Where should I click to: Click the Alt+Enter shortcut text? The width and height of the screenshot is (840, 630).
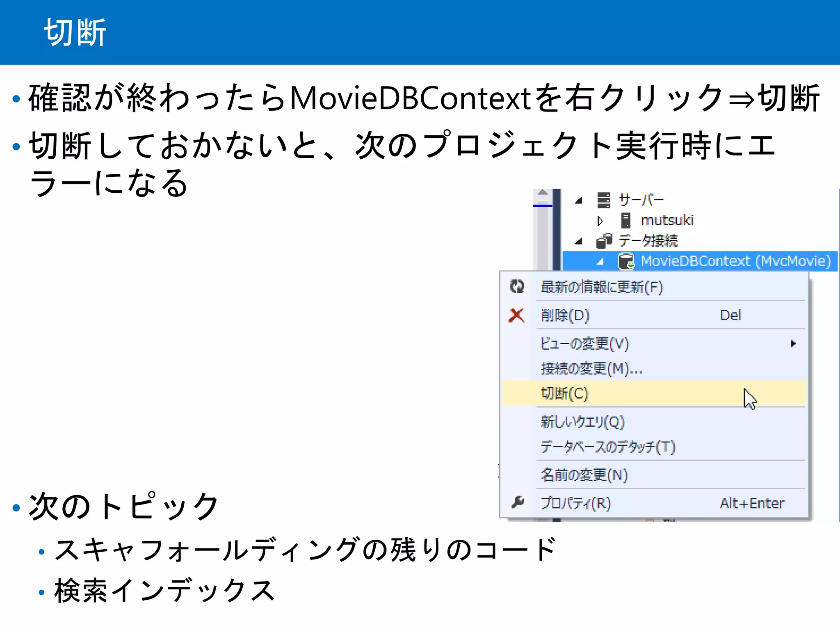[752, 503]
